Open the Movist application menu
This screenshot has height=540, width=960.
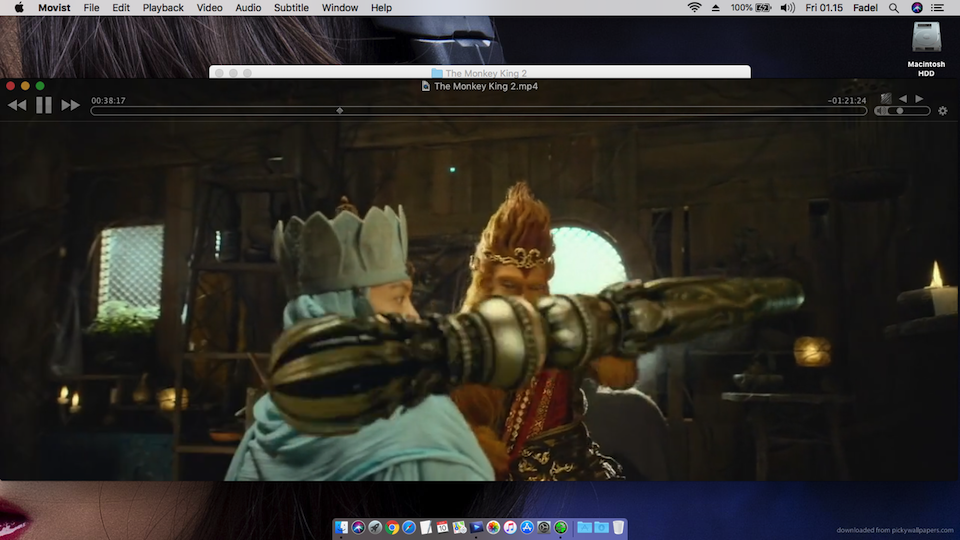click(x=54, y=8)
